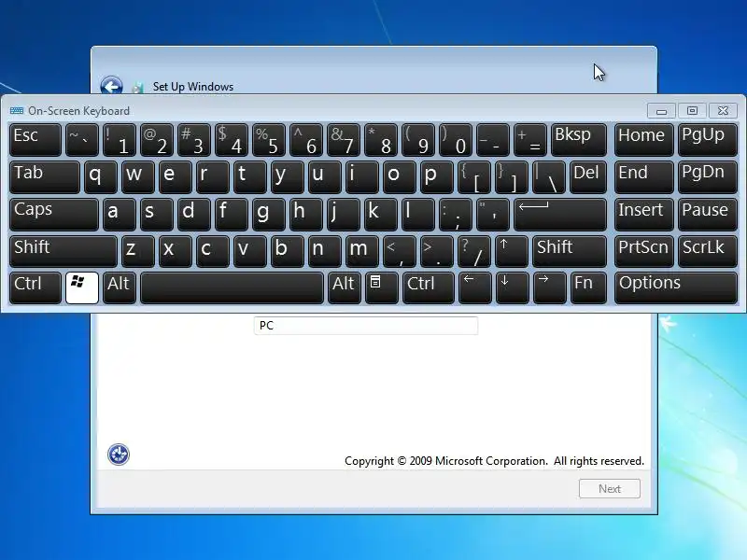The height and width of the screenshot is (560, 747).
Task: Click the backslash key
Action: coord(549,177)
